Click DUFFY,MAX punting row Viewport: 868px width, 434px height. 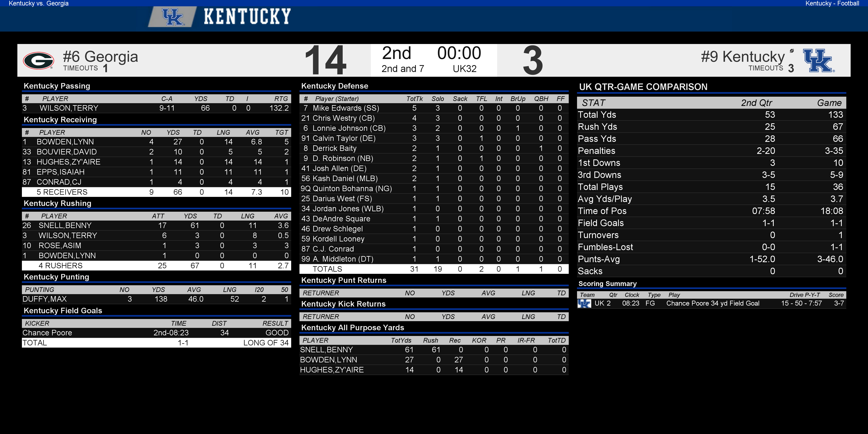pos(156,299)
